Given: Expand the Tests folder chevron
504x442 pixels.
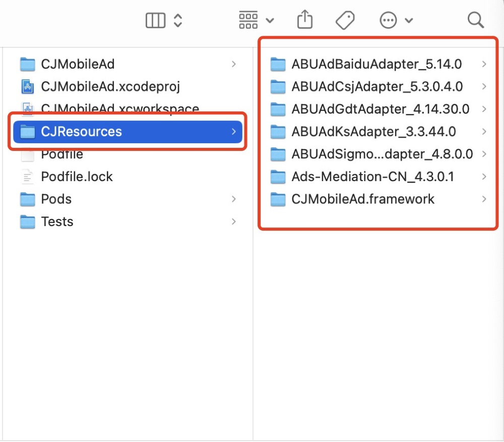Looking at the screenshot, I should [x=233, y=222].
